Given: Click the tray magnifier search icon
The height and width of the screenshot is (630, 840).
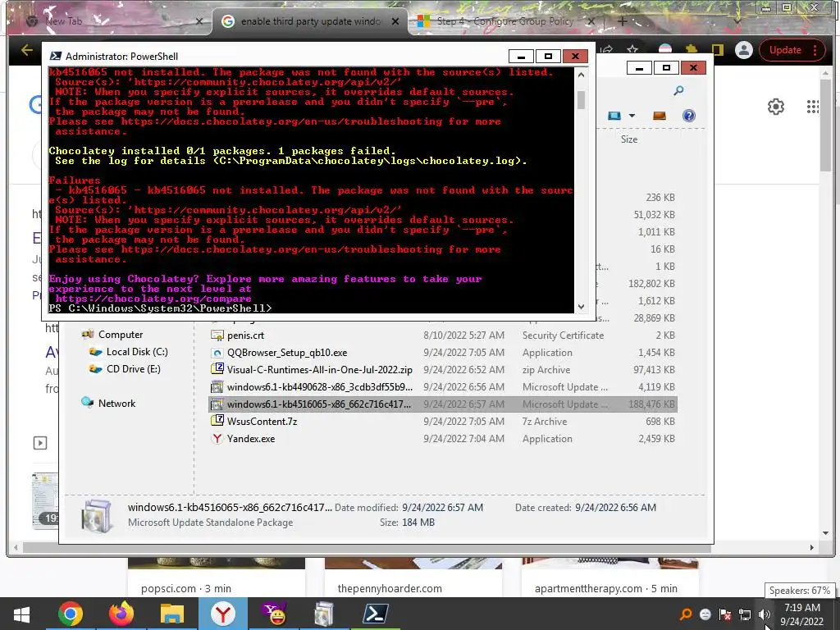Looking at the screenshot, I should 686,614.
